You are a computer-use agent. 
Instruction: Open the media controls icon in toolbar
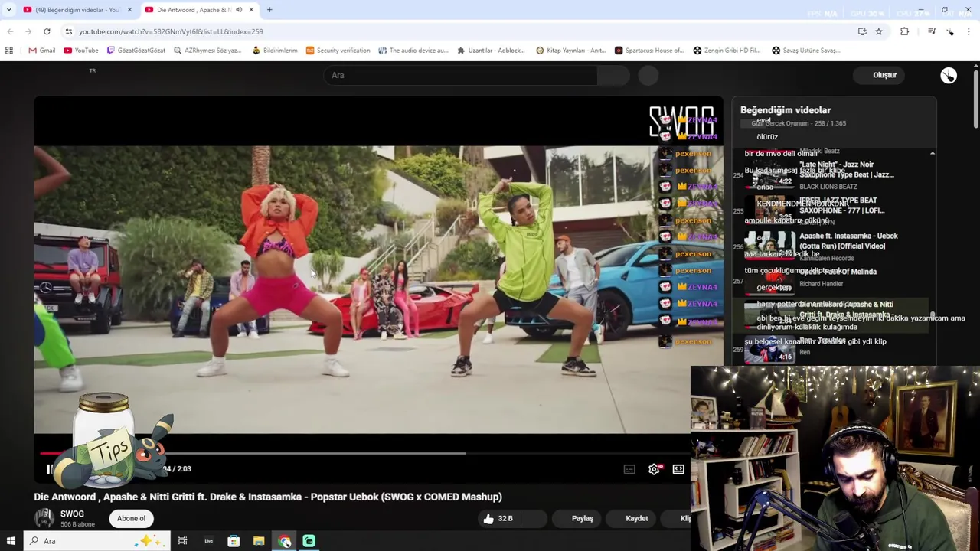932,31
